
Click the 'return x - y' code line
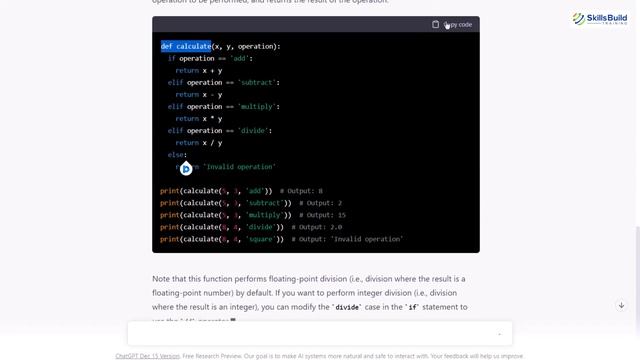(199, 95)
